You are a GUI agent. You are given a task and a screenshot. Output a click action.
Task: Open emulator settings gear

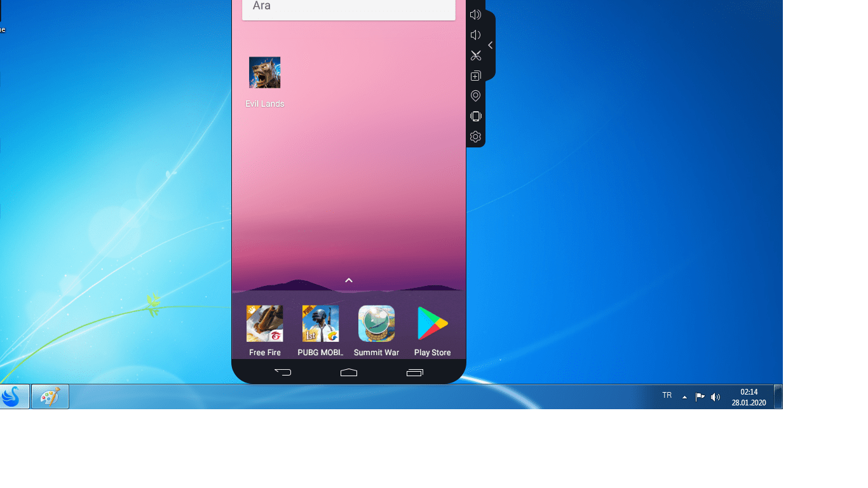475,137
